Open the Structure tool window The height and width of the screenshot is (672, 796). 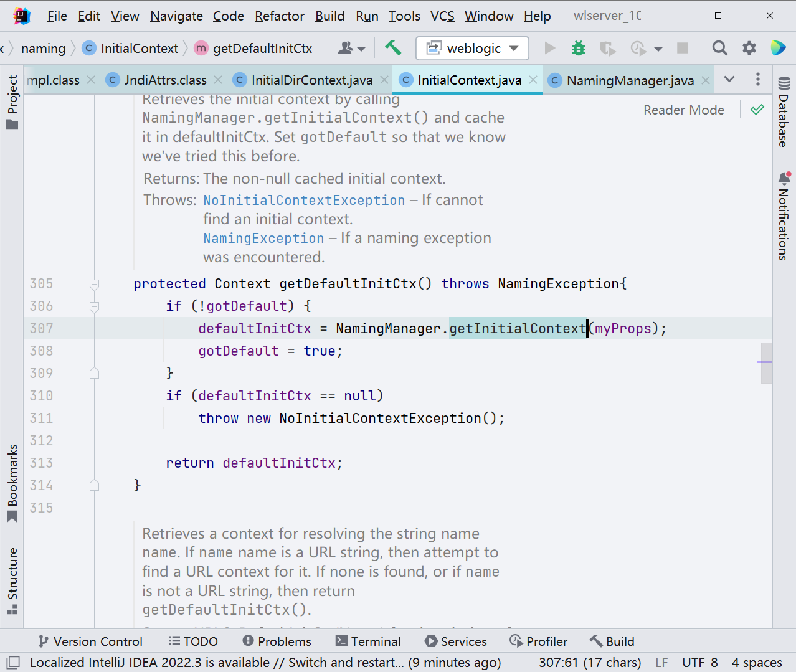12,580
